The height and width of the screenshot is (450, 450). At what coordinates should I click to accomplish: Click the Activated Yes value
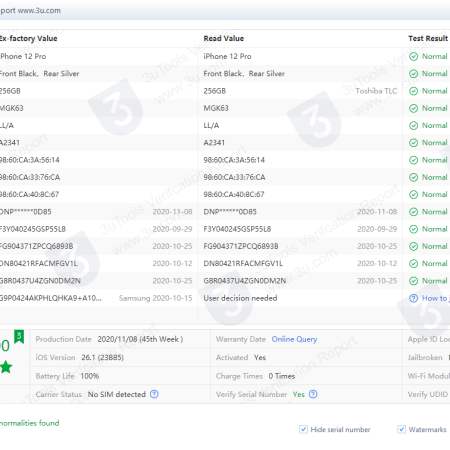pyautogui.click(x=260, y=358)
